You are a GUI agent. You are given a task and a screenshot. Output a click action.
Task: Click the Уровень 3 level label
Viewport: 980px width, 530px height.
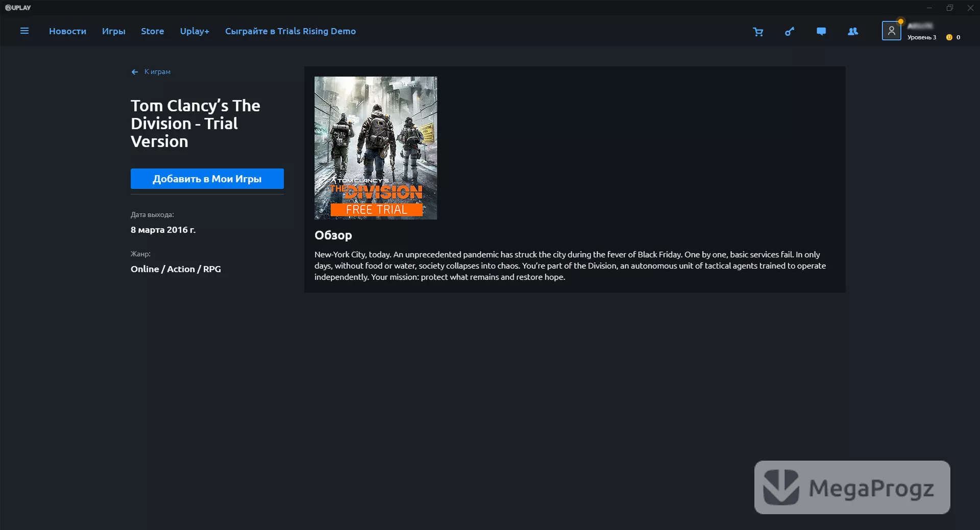(922, 37)
